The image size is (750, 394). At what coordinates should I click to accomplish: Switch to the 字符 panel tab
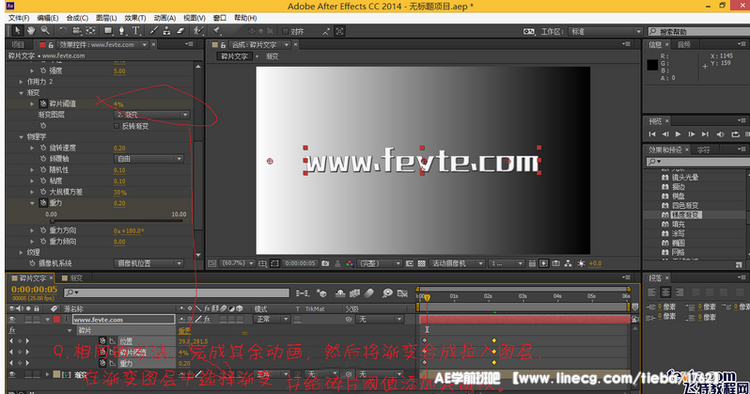pyautogui.click(x=703, y=150)
